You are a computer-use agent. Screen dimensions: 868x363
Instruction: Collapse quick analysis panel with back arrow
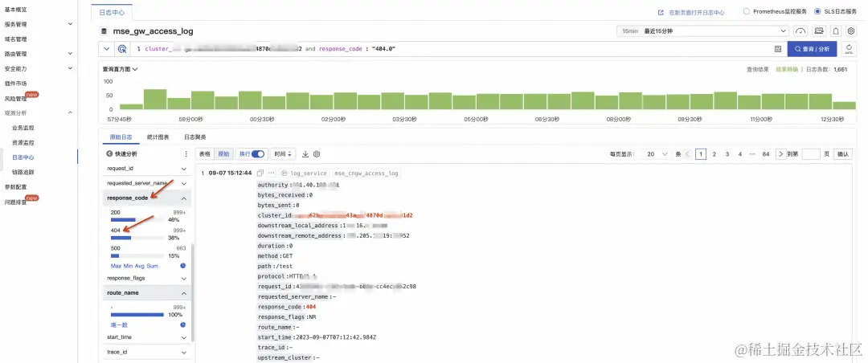click(x=109, y=154)
